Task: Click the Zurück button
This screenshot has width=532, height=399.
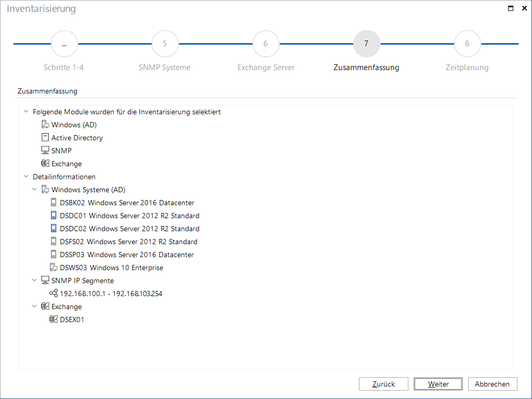Action: pyautogui.click(x=383, y=384)
